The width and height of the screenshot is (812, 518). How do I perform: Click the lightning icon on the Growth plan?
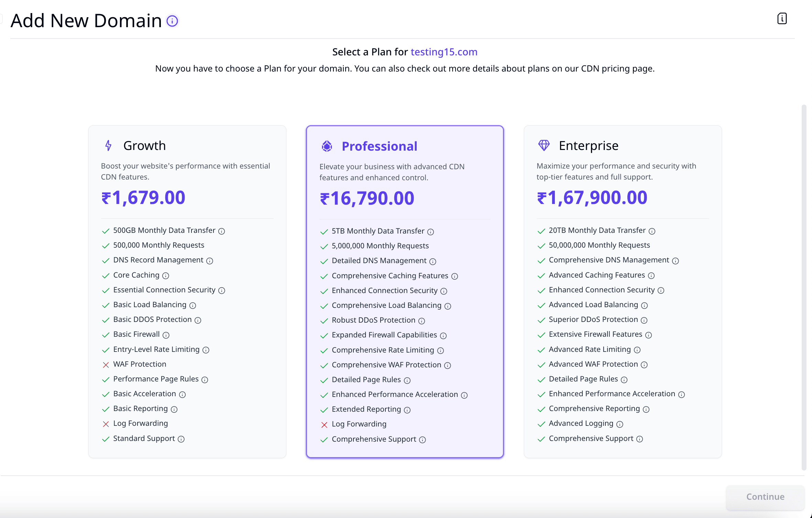108,145
